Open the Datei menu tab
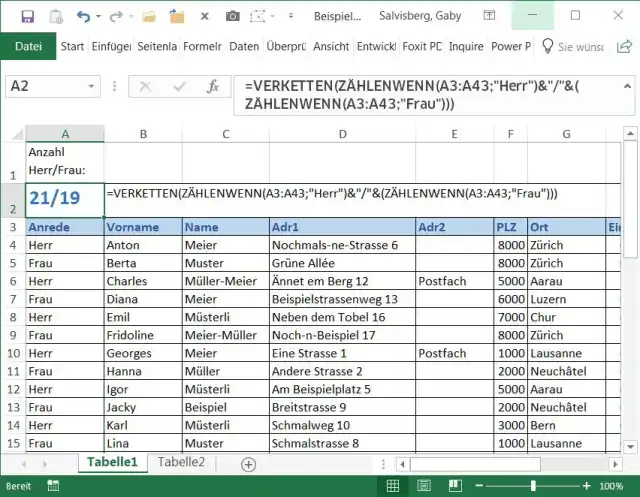This screenshot has width=640, height=497. click(28, 46)
